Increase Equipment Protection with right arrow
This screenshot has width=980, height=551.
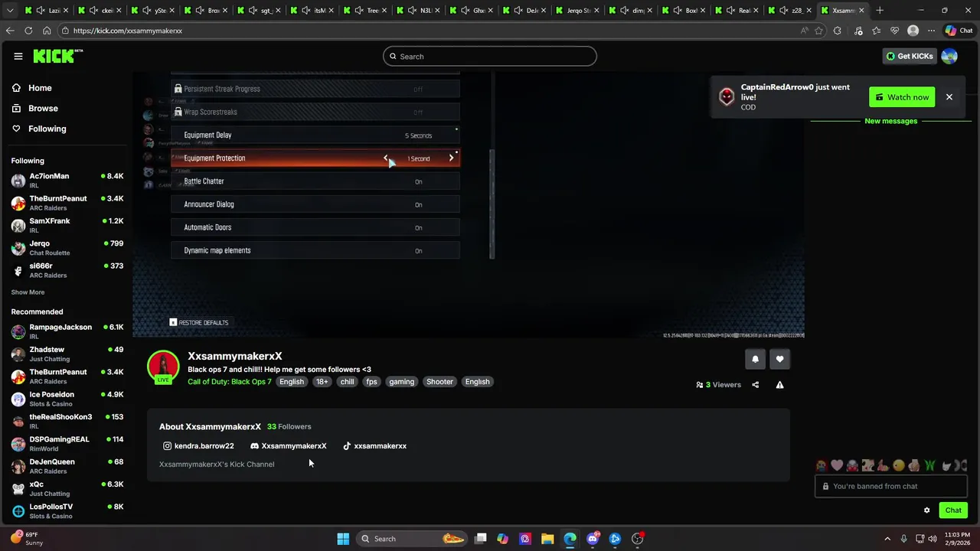click(x=451, y=158)
